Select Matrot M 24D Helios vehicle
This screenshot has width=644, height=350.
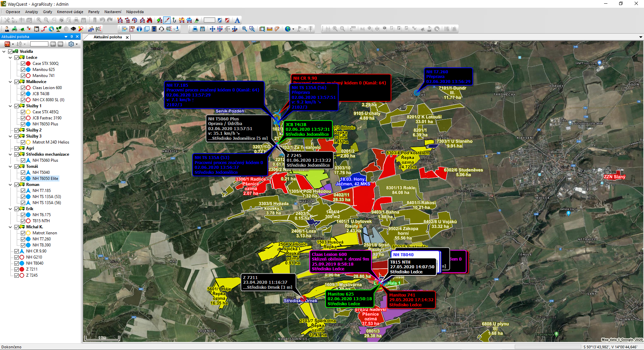click(x=51, y=142)
